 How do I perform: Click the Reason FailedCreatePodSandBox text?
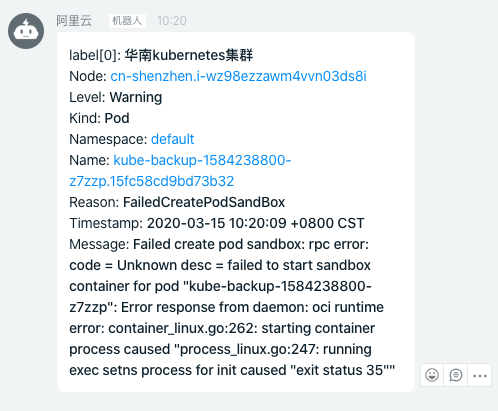(x=204, y=202)
